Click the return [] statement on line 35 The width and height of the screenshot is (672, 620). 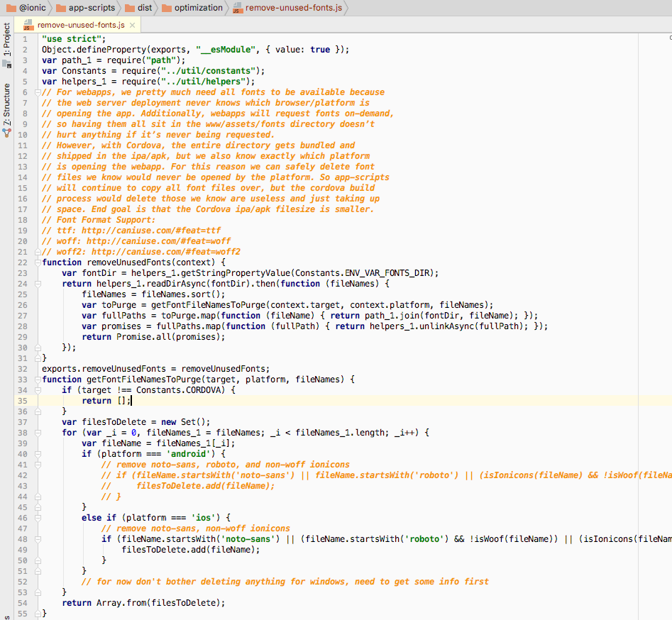(x=106, y=401)
